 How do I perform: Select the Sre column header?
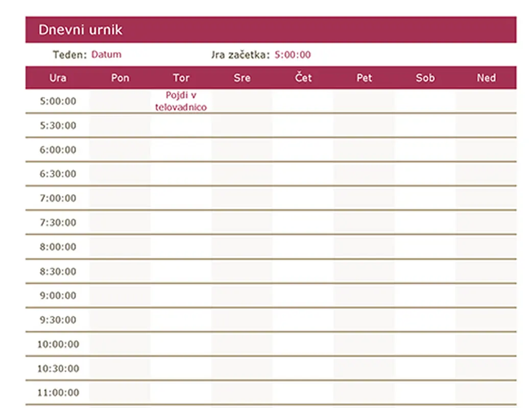pos(242,78)
